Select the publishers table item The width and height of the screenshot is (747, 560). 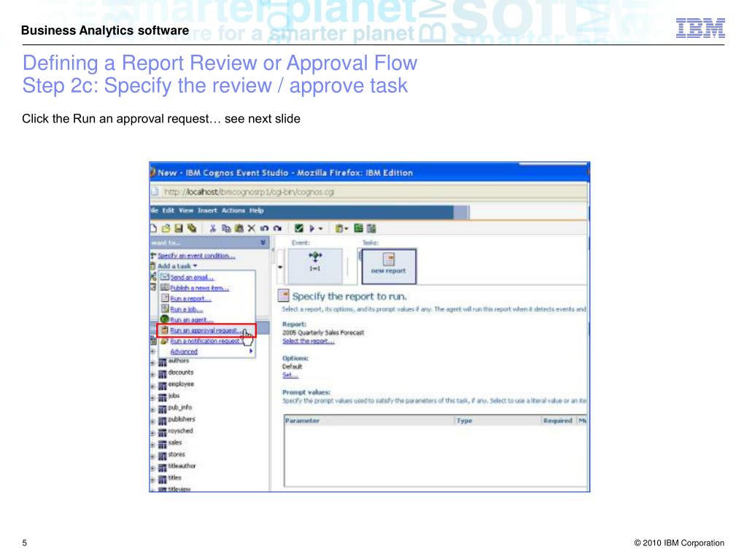pos(182,419)
